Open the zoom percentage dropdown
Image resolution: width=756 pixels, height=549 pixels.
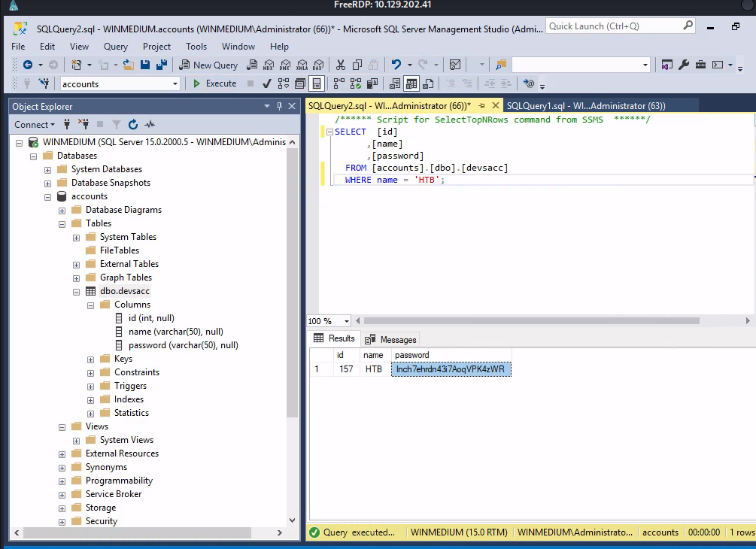[x=346, y=321]
